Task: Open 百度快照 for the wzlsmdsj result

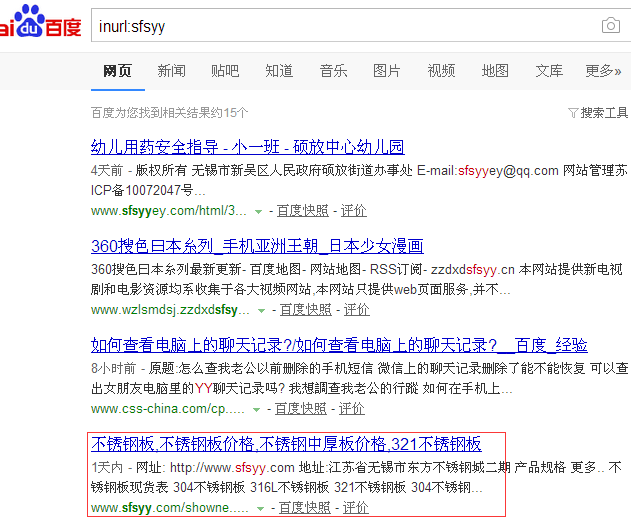Action: coord(306,310)
